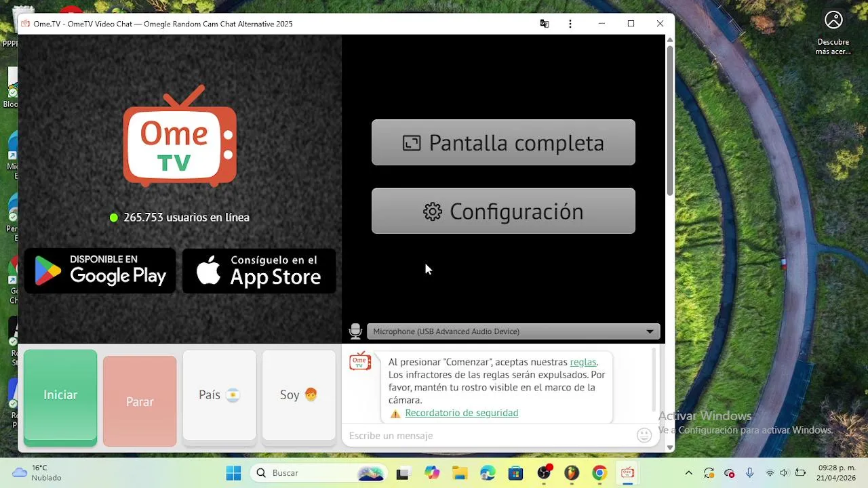
Task: Click the battery tray icon
Action: (800, 473)
